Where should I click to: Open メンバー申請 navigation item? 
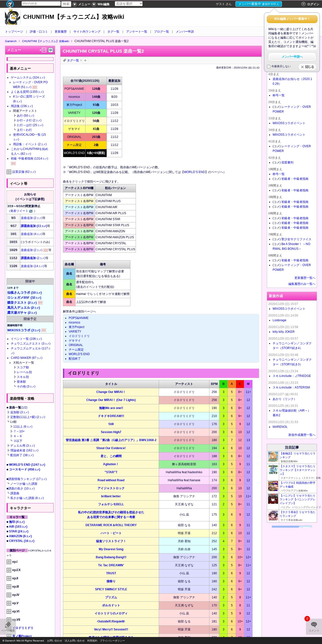click(x=185, y=32)
